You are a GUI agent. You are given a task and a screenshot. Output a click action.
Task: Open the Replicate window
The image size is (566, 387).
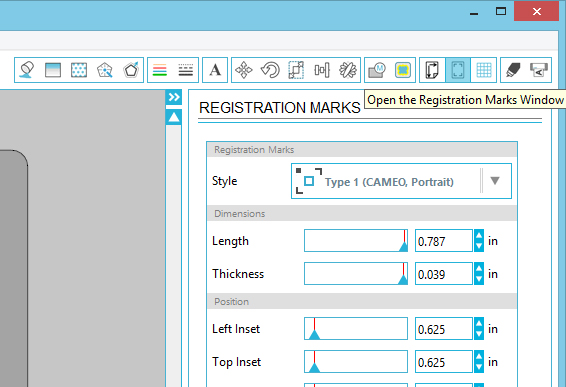point(348,70)
